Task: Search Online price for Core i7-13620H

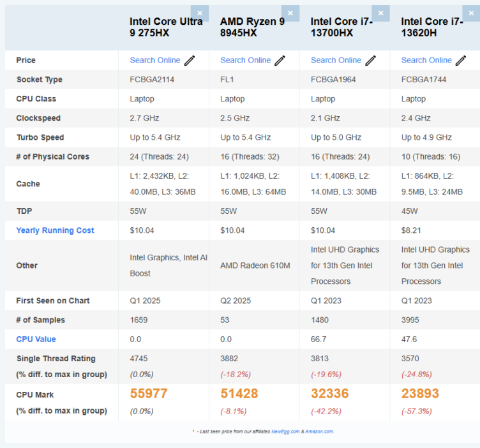Action: tap(426, 60)
